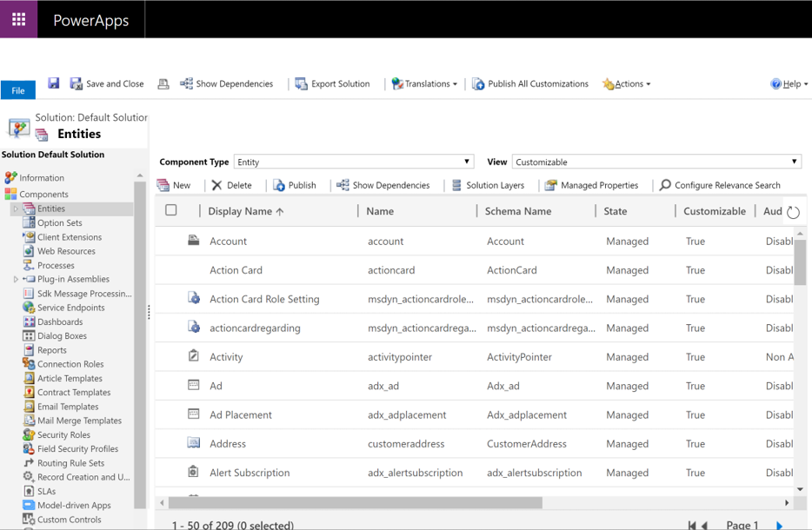Viewport: 812px width, 530px height.
Task: Expand the Entities tree node arrow
Action: [15, 209]
